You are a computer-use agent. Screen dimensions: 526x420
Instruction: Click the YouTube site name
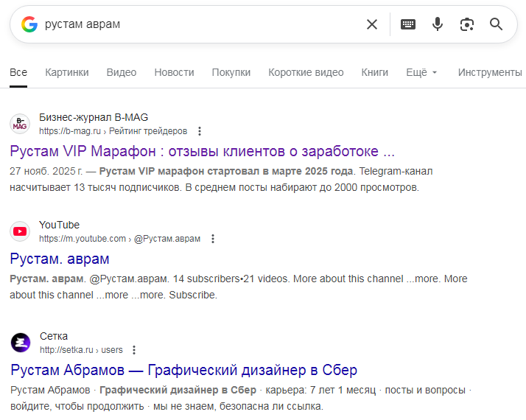(x=60, y=225)
